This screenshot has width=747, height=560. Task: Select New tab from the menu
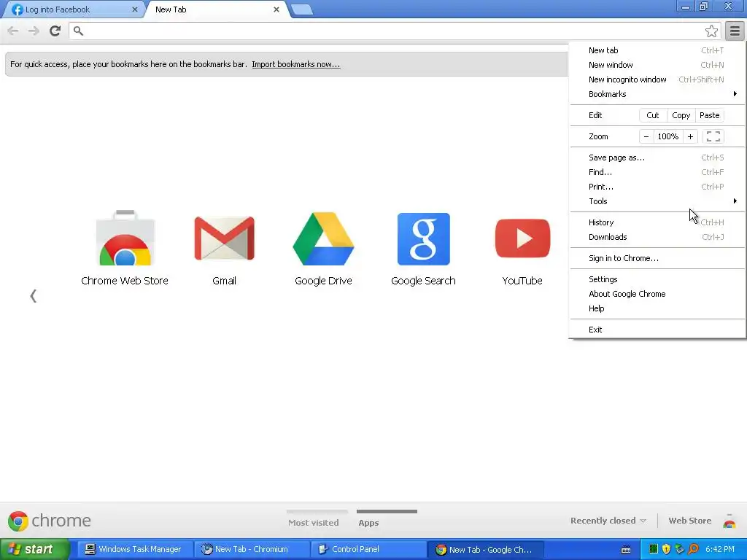tap(658, 50)
